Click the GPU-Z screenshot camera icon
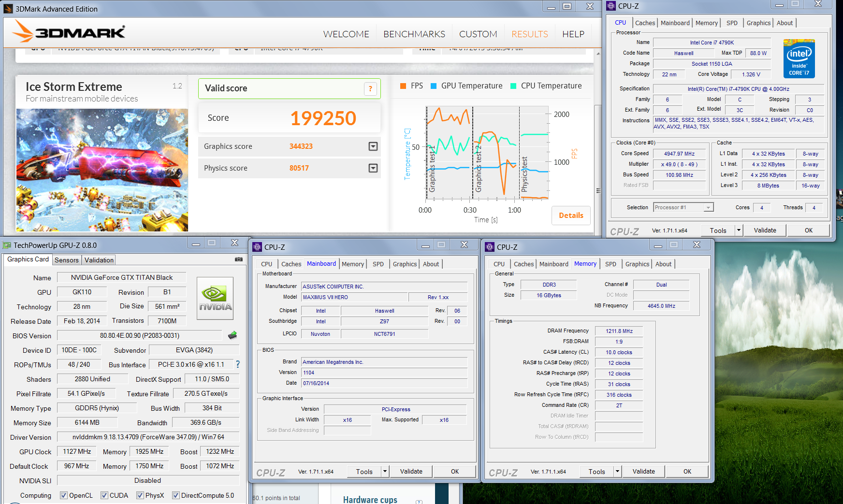 [x=239, y=259]
